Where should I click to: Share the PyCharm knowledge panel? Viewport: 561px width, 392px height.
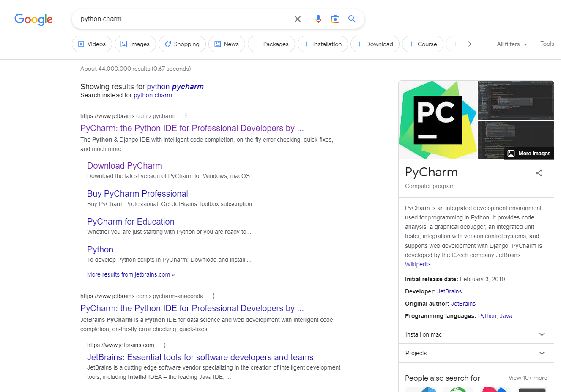(x=539, y=173)
